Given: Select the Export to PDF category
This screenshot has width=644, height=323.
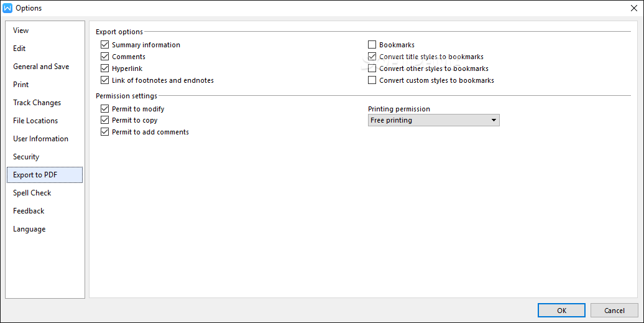Looking at the screenshot, I should click(x=44, y=175).
